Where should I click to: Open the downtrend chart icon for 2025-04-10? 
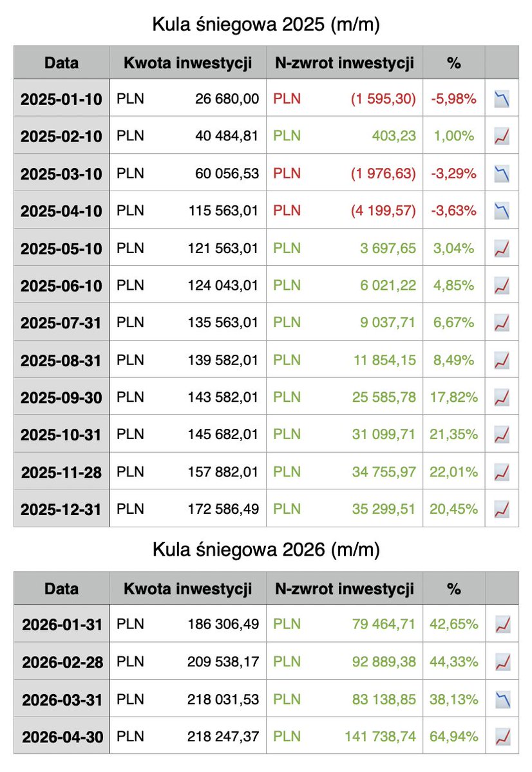501,211
